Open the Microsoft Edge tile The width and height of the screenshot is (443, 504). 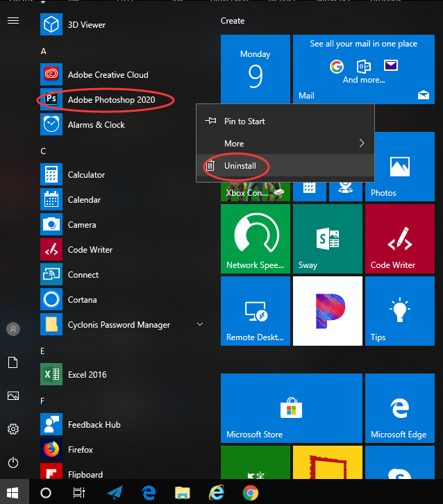pyautogui.click(x=400, y=408)
